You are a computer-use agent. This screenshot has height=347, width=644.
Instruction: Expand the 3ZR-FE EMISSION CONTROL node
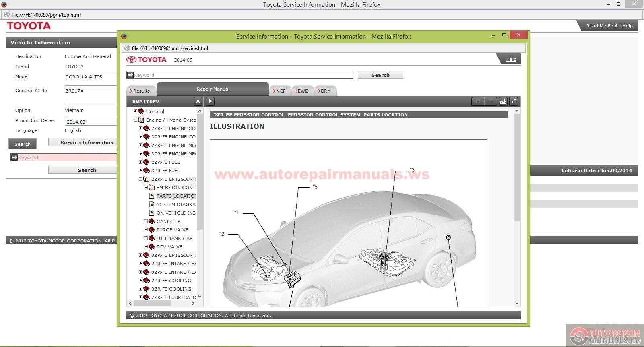[x=141, y=255]
